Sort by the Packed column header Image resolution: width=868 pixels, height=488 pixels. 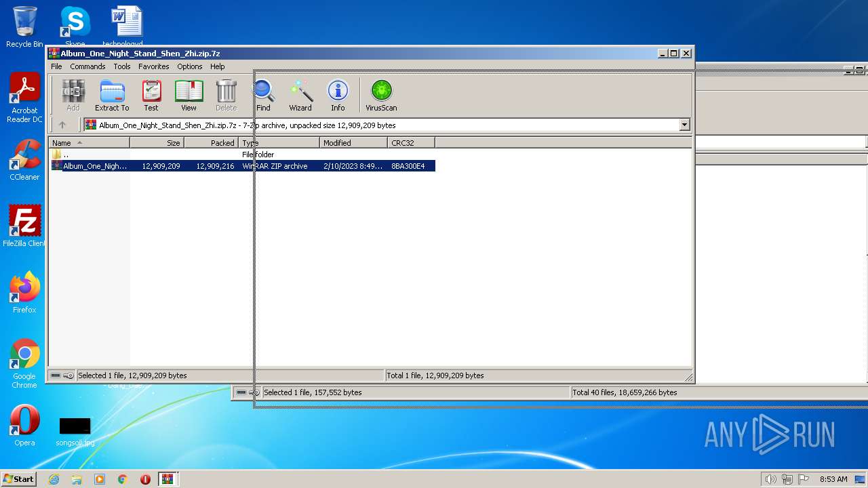click(x=211, y=143)
